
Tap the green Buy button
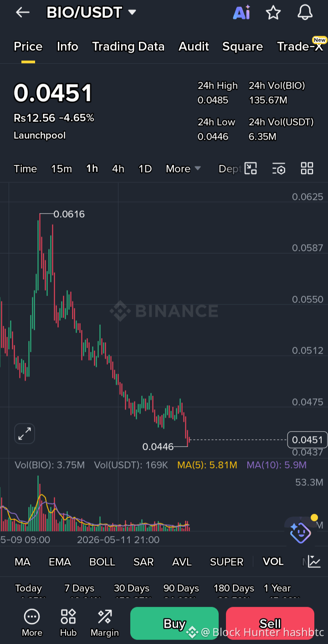pyautogui.click(x=174, y=623)
